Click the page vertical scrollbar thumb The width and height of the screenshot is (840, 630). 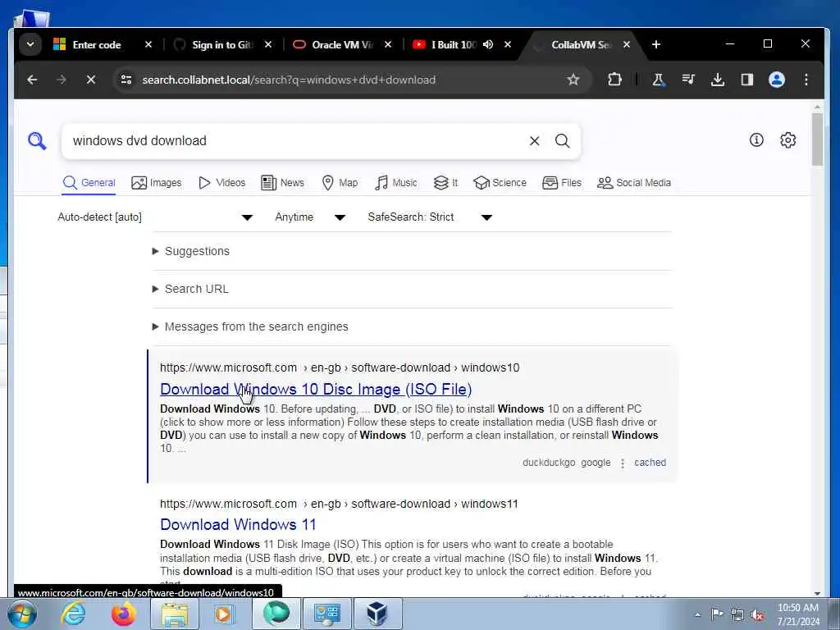pyautogui.click(x=817, y=139)
